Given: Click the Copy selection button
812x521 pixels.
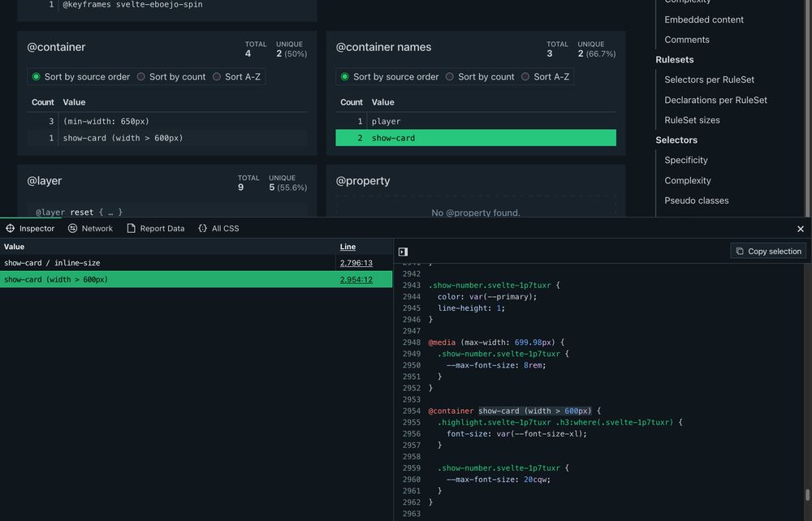Looking at the screenshot, I should 768,251.
